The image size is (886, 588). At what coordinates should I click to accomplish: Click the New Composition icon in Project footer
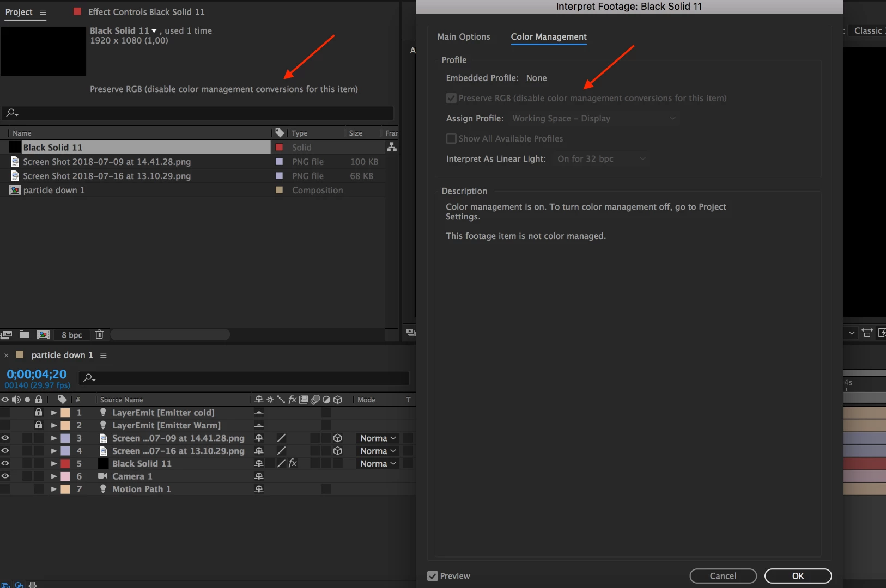43,335
